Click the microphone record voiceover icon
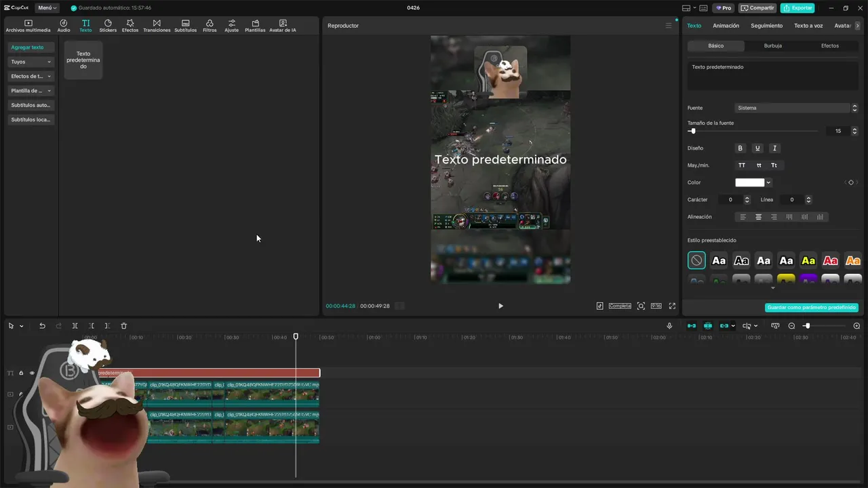The height and width of the screenshot is (488, 868). click(x=669, y=326)
